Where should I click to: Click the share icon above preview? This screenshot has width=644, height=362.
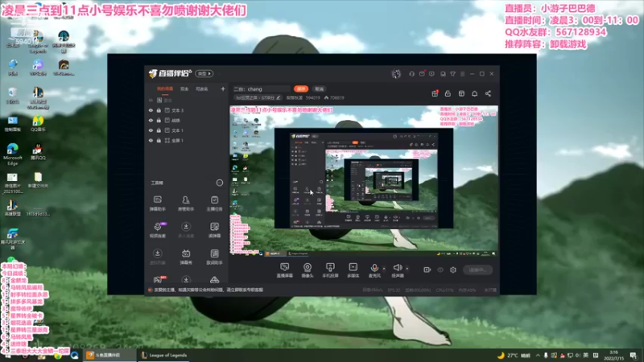pos(488,93)
